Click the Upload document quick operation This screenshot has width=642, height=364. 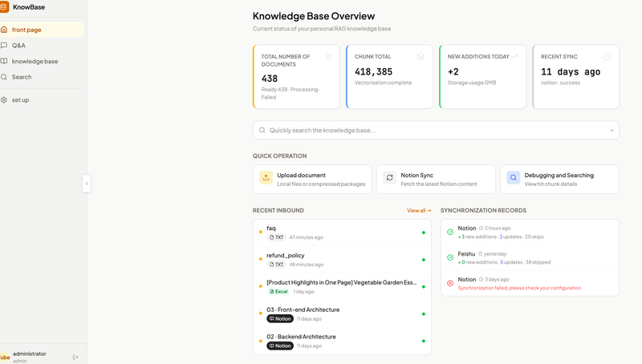(x=312, y=179)
